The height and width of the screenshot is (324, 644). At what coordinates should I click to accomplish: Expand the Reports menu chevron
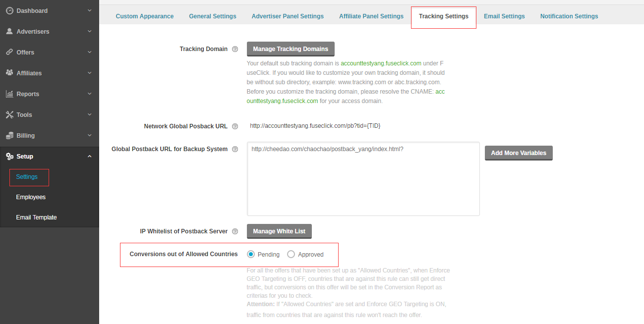coord(90,94)
